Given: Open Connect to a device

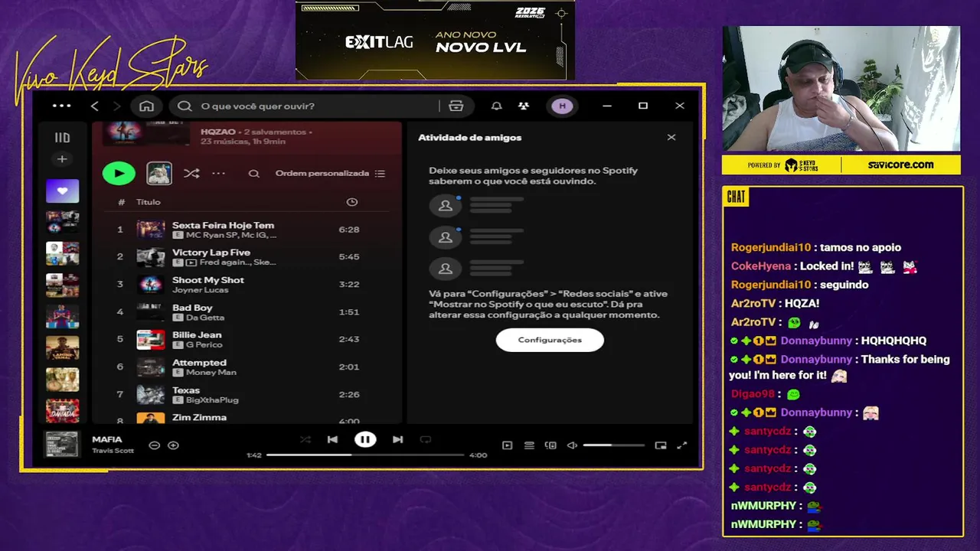Looking at the screenshot, I should pyautogui.click(x=550, y=445).
